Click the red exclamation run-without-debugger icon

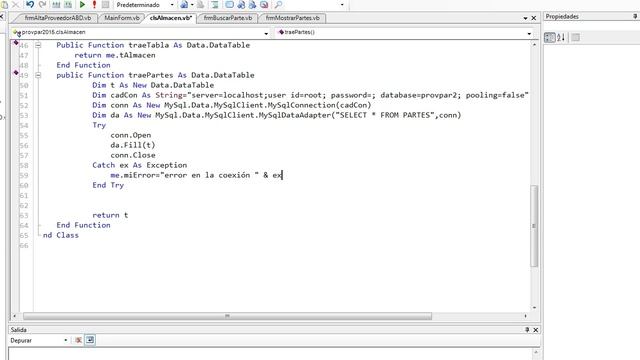point(94,4)
